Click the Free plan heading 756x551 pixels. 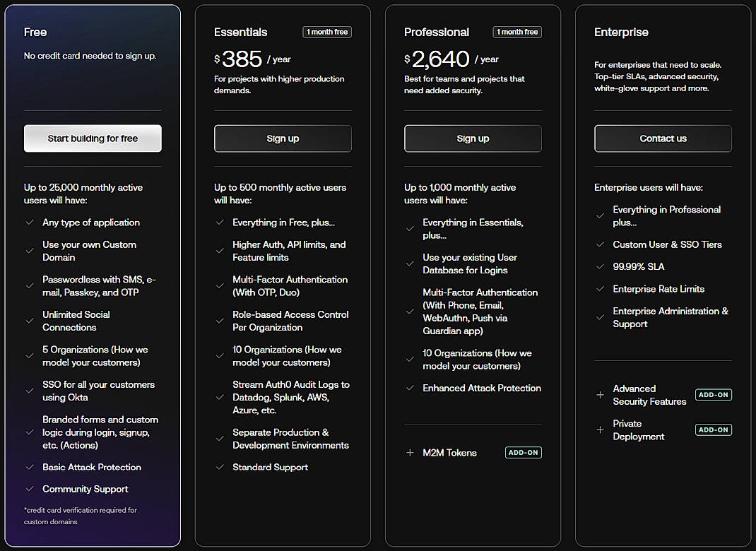[35, 32]
